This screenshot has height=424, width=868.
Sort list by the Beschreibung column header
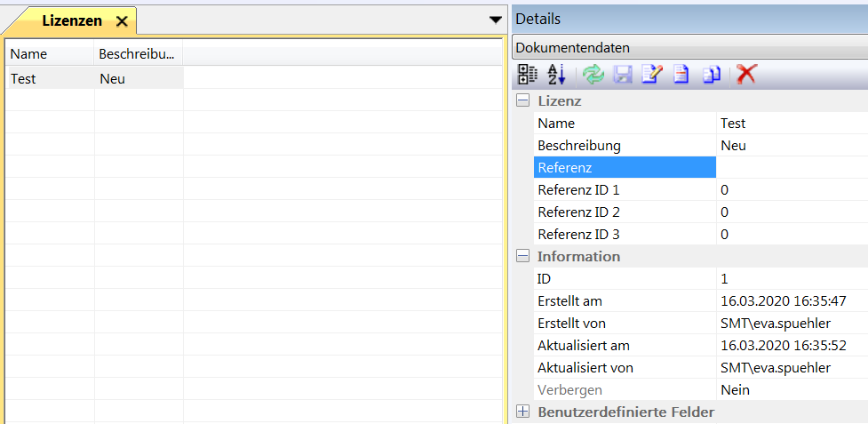[138, 54]
